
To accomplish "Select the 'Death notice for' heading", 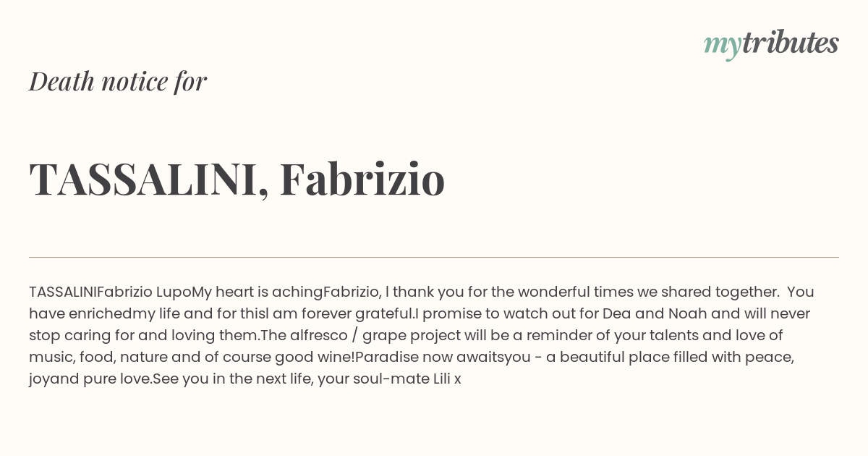I will 118,82.
